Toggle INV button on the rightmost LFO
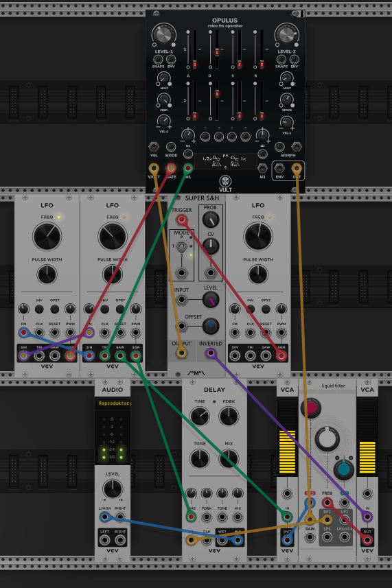The height and width of the screenshot is (588, 392). tap(250, 309)
